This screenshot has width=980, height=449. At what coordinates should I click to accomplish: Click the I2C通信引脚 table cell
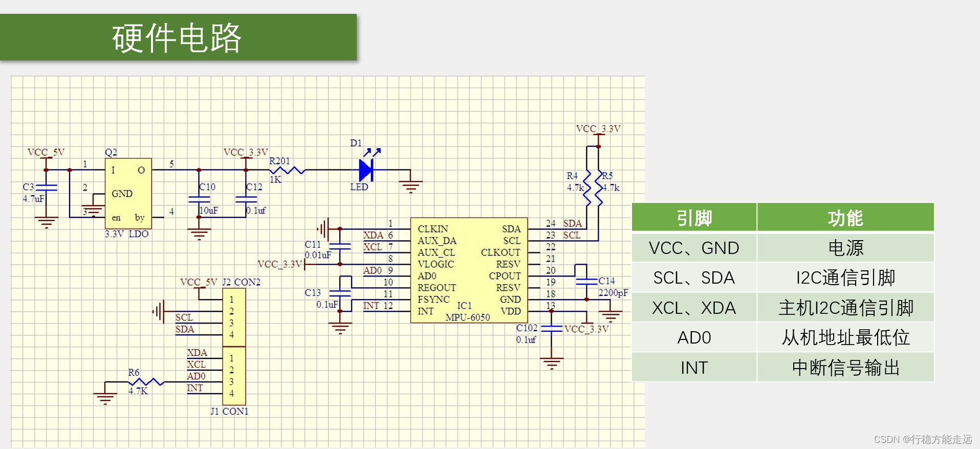tap(845, 277)
